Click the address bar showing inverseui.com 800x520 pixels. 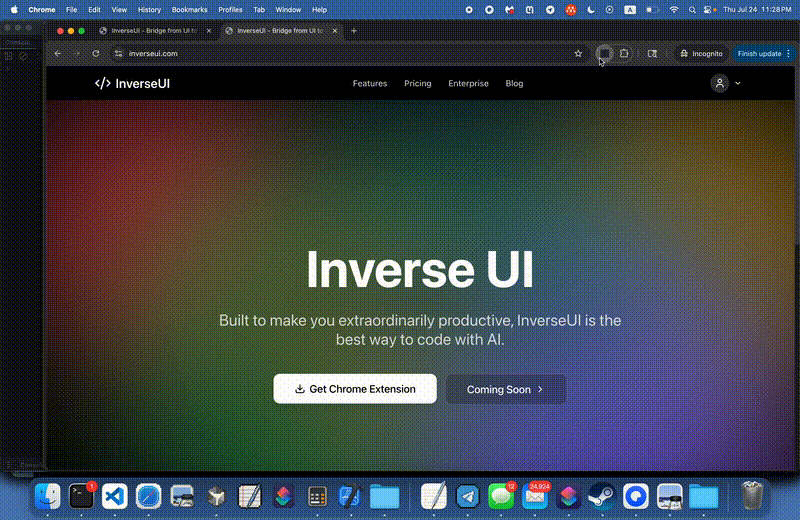pyautogui.click(x=347, y=54)
